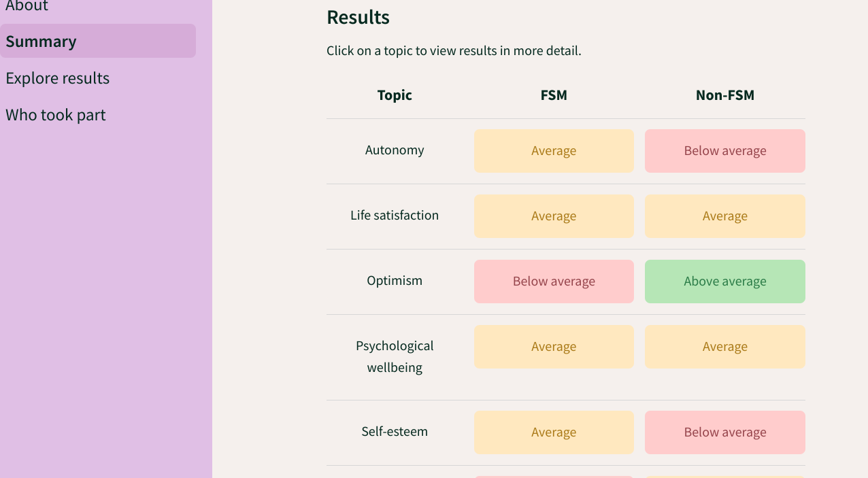This screenshot has width=868, height=478.
Task: View the Optimism topic results
Action: (395, 281)
